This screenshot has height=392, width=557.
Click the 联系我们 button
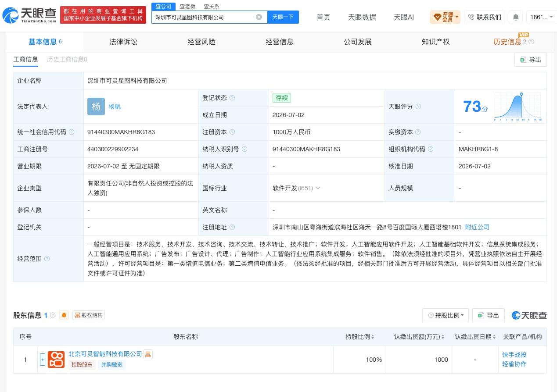[x=485, y=17]
